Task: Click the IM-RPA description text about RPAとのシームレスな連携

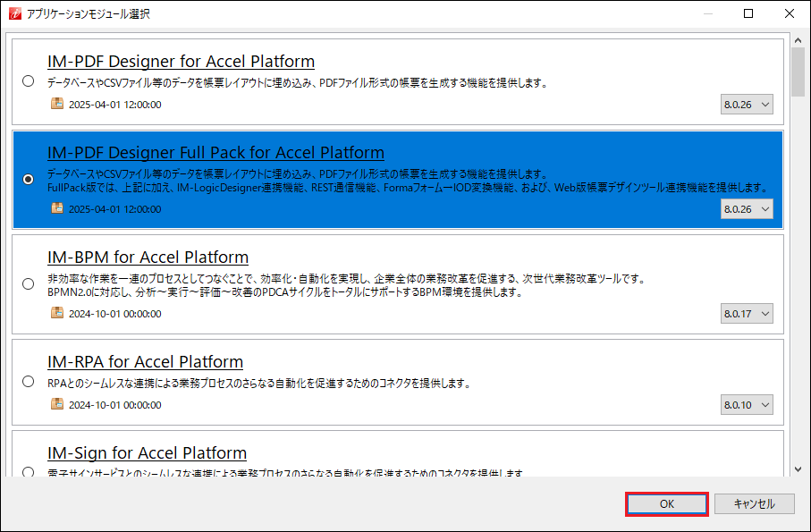Action: point(259,384)
